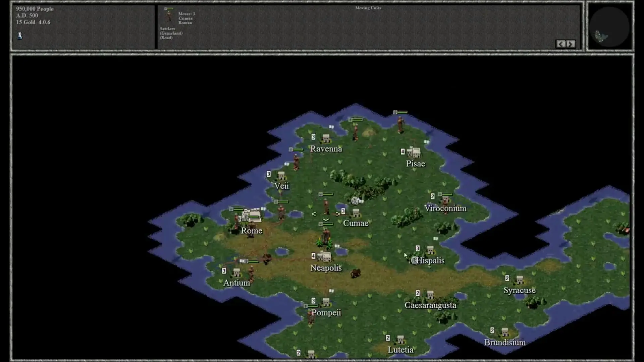Select the settler unit north of Pisae
Image resolution: width=644 pixels, height=362 pixels.
click(400, 123)
